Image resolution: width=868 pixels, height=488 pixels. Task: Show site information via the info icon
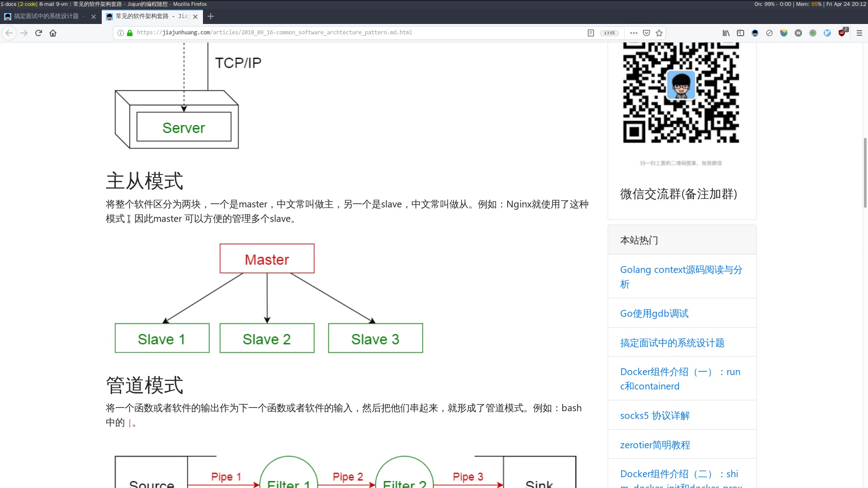coord(121,33)
